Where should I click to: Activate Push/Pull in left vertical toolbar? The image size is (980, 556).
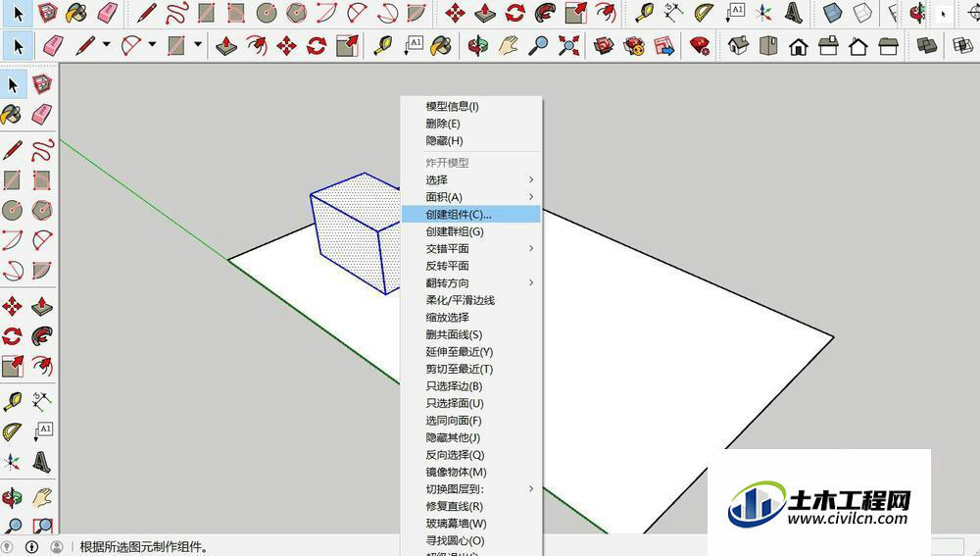point(42,306)
